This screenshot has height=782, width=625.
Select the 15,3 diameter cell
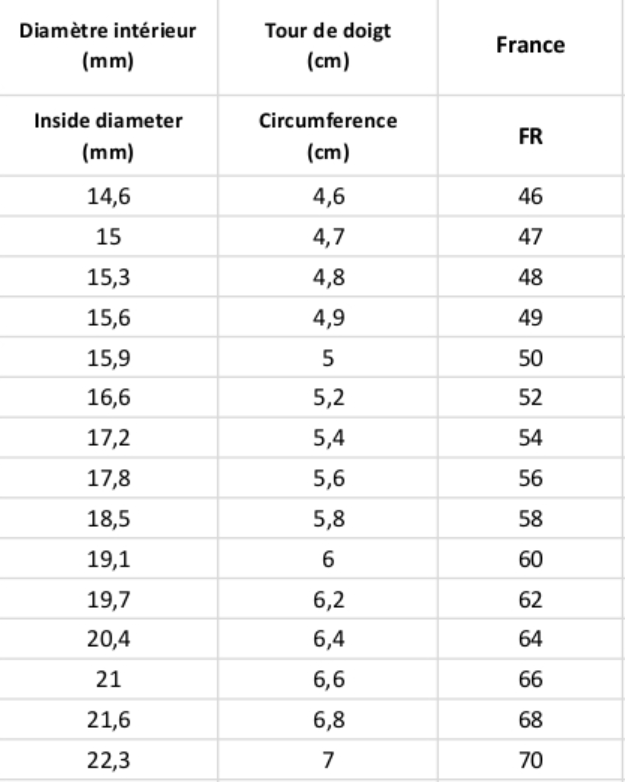pos(107,278)
